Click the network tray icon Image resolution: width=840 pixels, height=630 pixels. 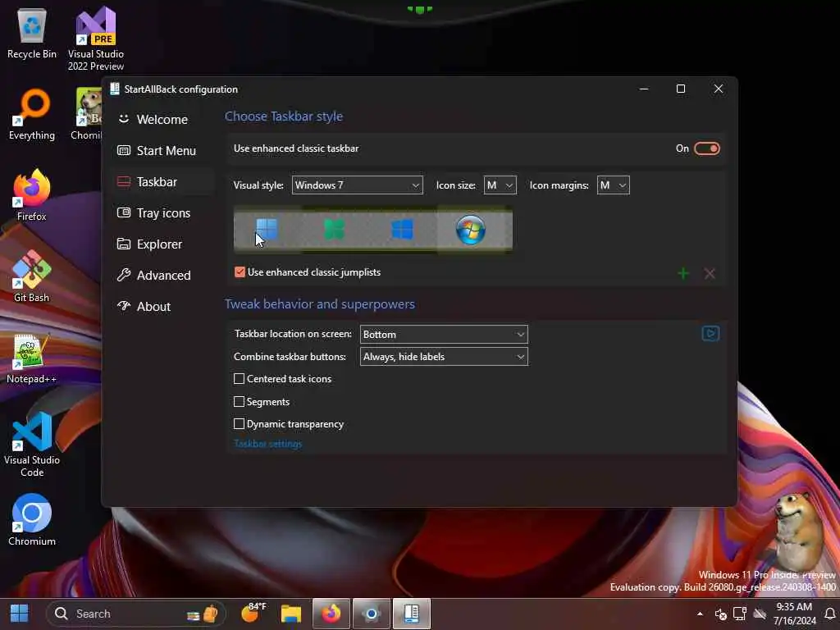740,614
